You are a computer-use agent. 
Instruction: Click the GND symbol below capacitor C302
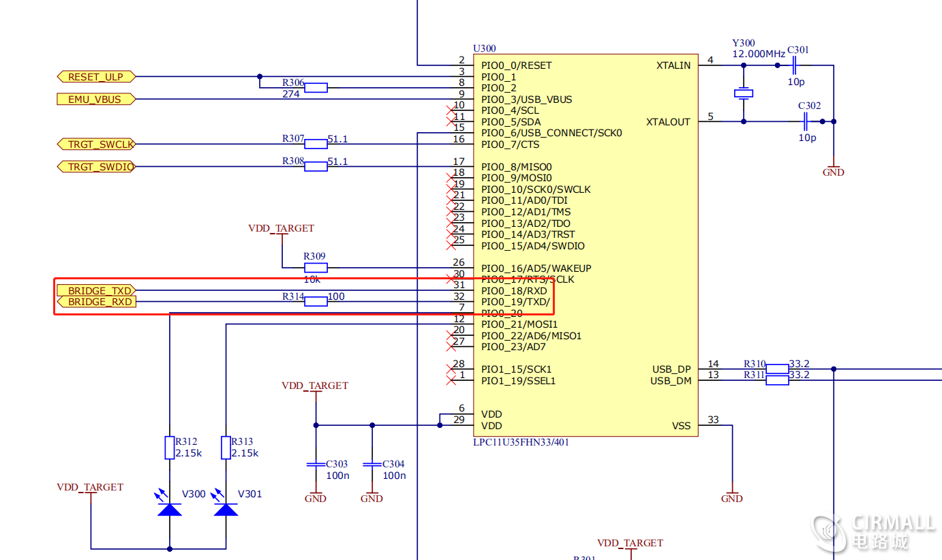point(833,170)
